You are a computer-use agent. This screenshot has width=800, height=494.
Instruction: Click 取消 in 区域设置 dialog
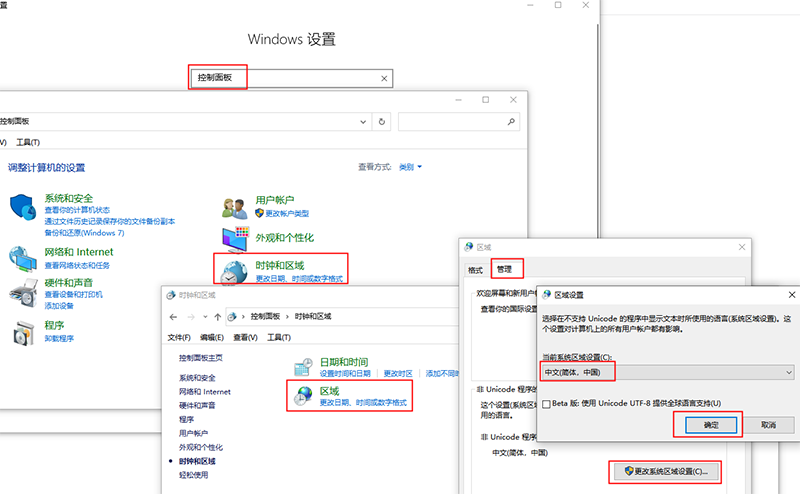(768, 425)
